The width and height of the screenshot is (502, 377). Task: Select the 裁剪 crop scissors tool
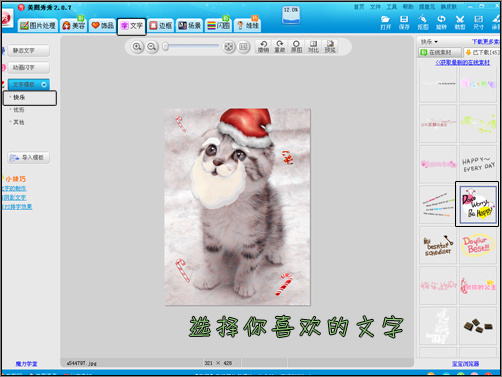coord(460,23)
